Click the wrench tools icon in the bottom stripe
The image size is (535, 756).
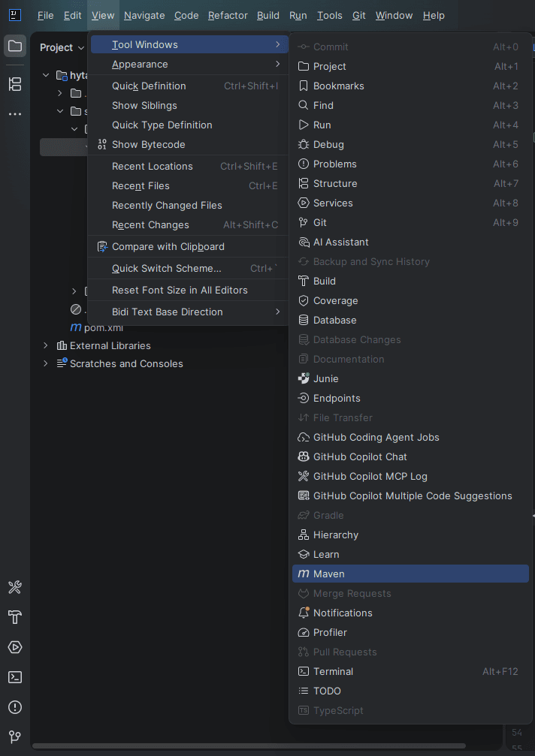14,587
